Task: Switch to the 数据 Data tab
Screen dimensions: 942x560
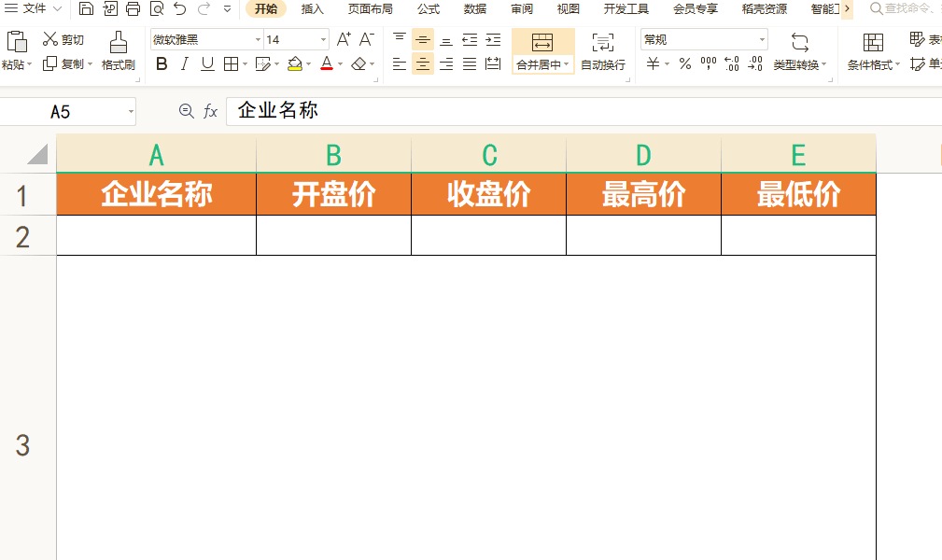Action: [x=474, y=9]
